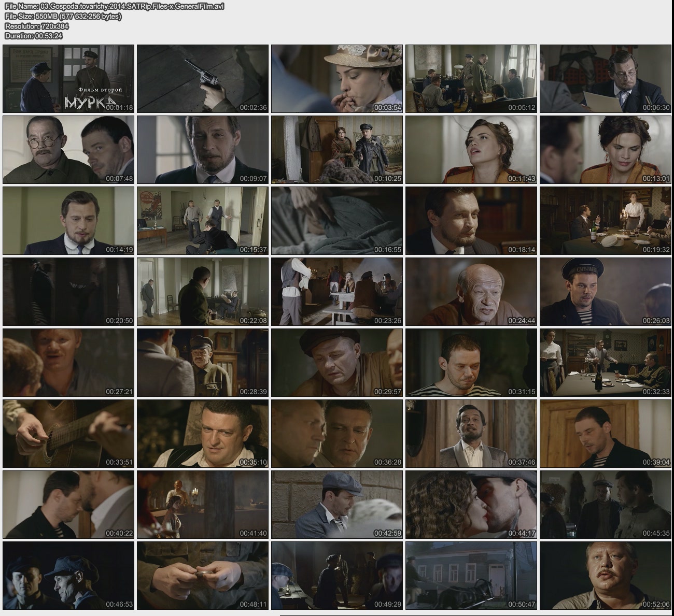This screenshot has height=616, width=674.
Task: Select the revolver thumbnail at 00:02:36
Action: [x=203, y=79]
